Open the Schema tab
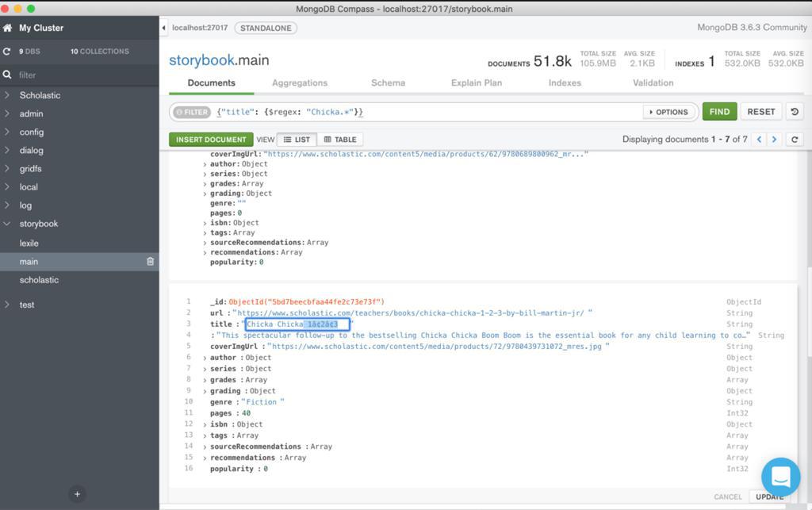 pyautogui.click(x=388, y=82)
